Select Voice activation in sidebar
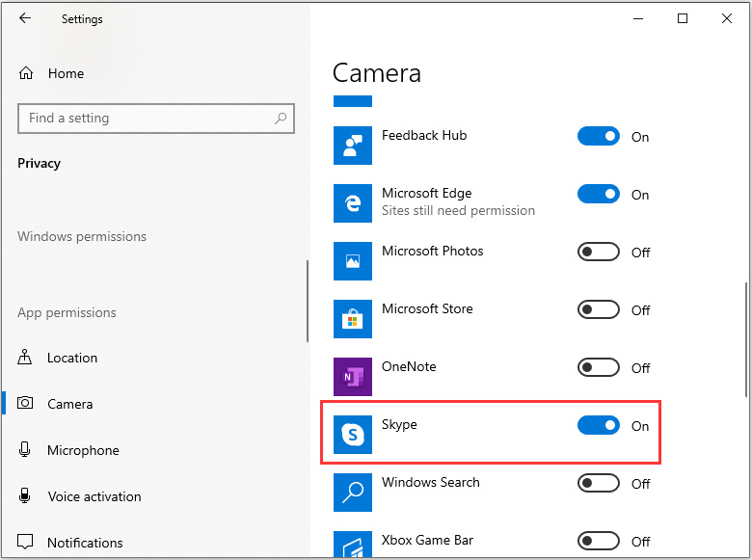The width and height of the screenshot is (752, 560). [94, 496]
